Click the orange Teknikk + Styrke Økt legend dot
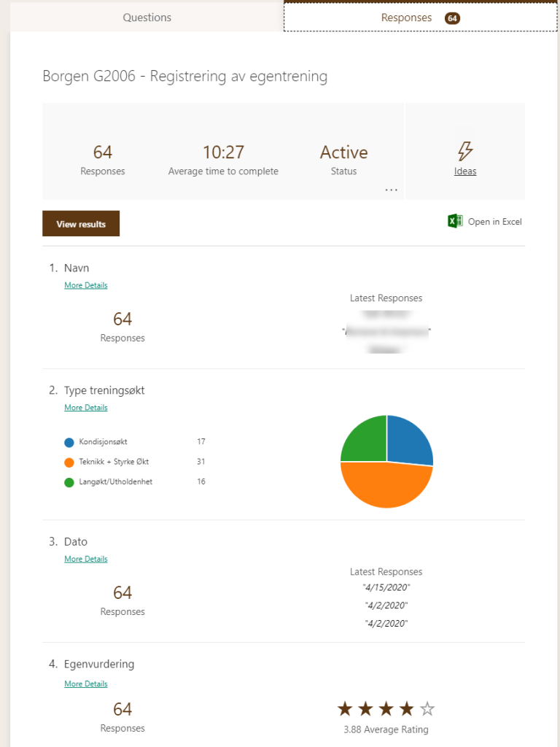 coord(69,462)
